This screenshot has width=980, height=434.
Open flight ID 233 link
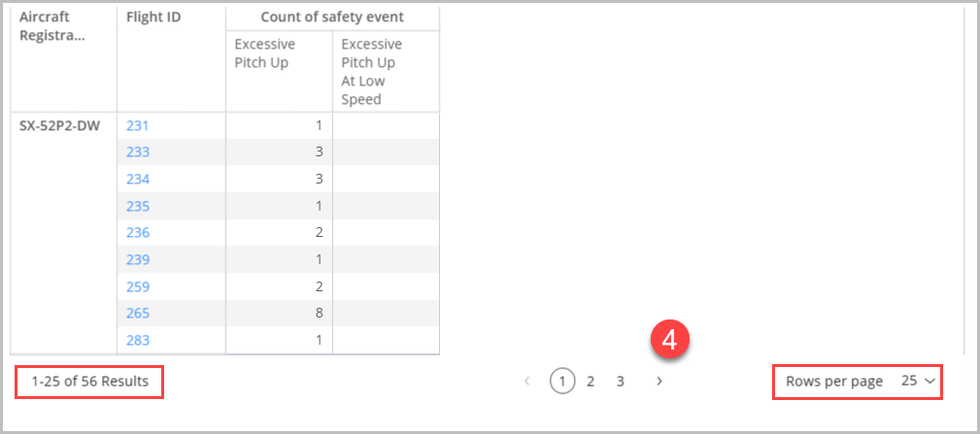138,152
